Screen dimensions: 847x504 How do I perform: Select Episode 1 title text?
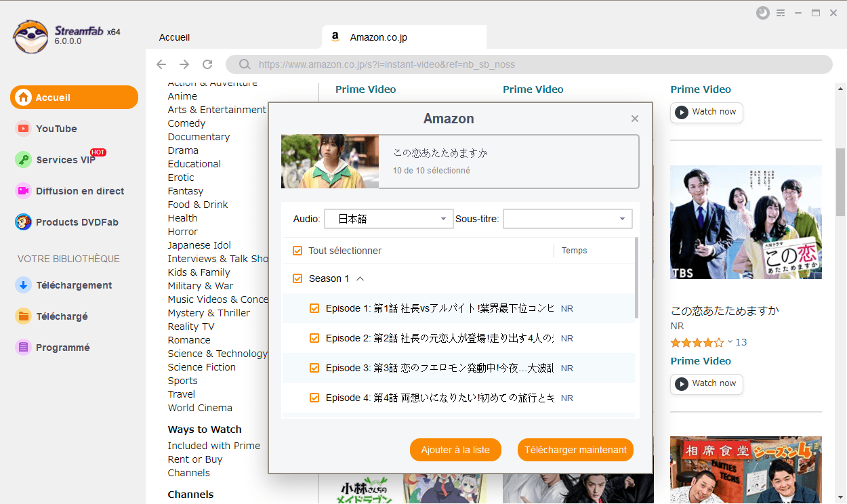click(440, 308)
